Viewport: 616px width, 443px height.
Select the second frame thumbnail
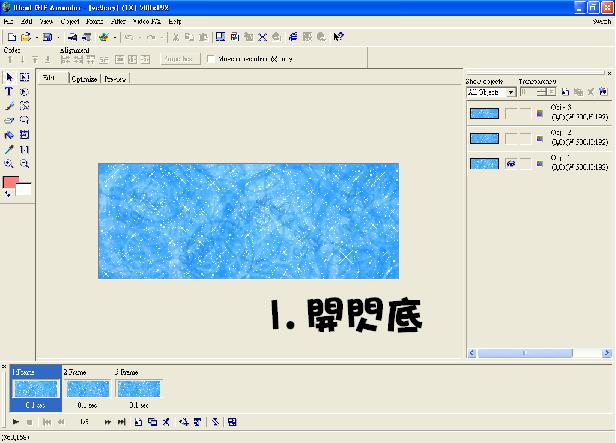point(87,389)
